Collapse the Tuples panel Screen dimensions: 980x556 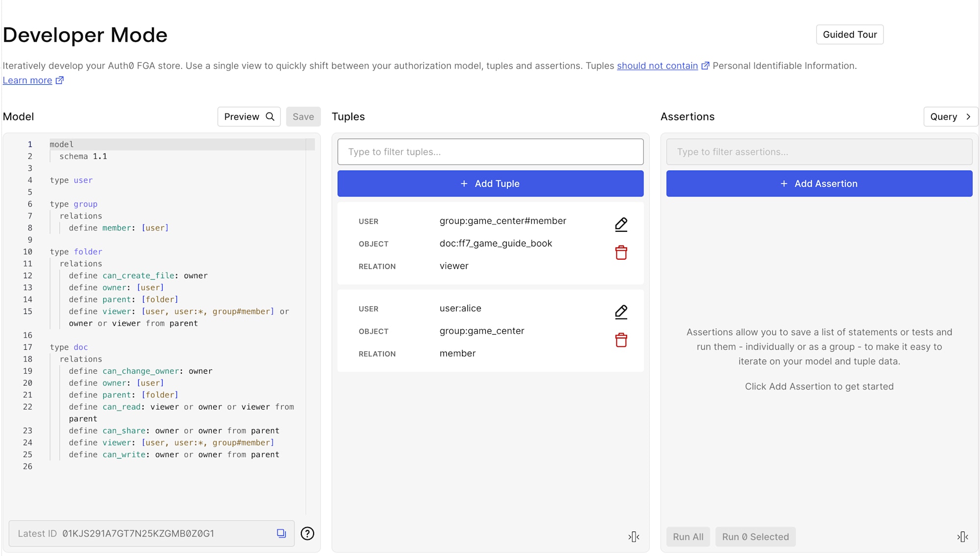point(634,537)
